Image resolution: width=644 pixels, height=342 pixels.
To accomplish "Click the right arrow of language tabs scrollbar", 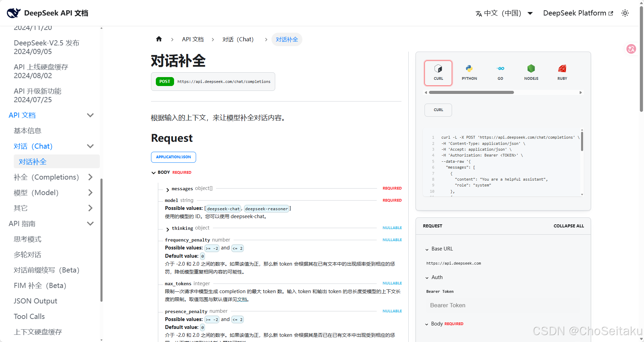I will (581, 92).
